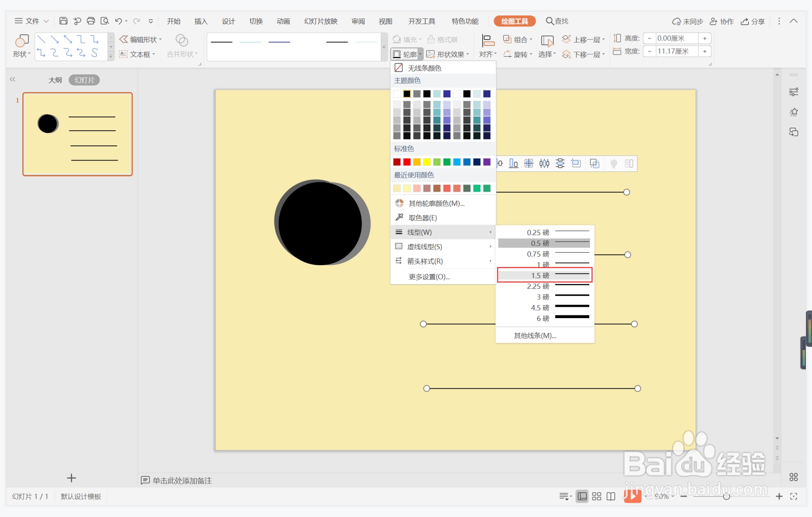The image size is (812, 517).
Task: Add a new slide with plus icon
Action: point(71,478)
